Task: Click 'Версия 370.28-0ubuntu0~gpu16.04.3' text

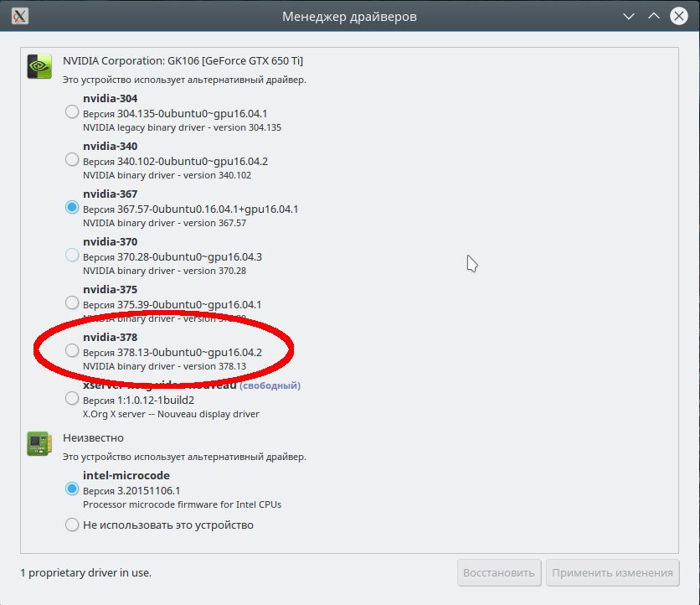Action: coord(172,257)
